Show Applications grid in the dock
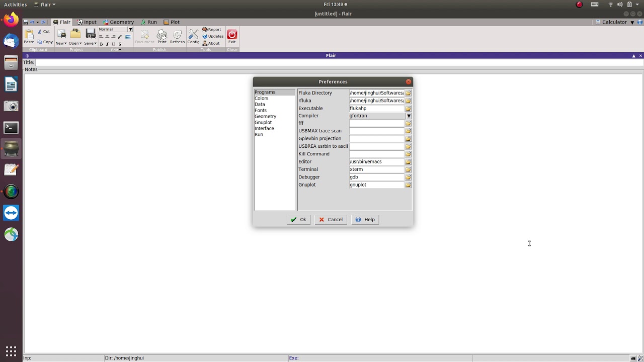Screen dimensions: 644x362 tap(11, 351)
